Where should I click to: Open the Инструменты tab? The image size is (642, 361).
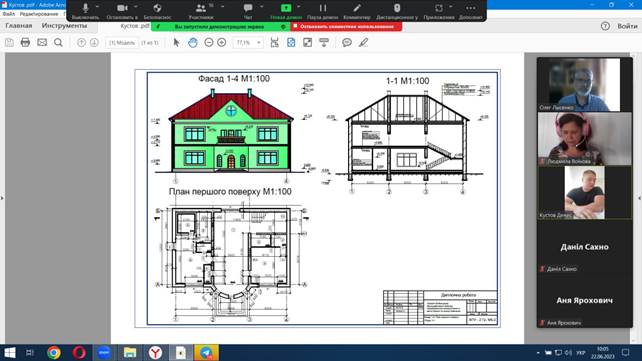tap(64, 25)
